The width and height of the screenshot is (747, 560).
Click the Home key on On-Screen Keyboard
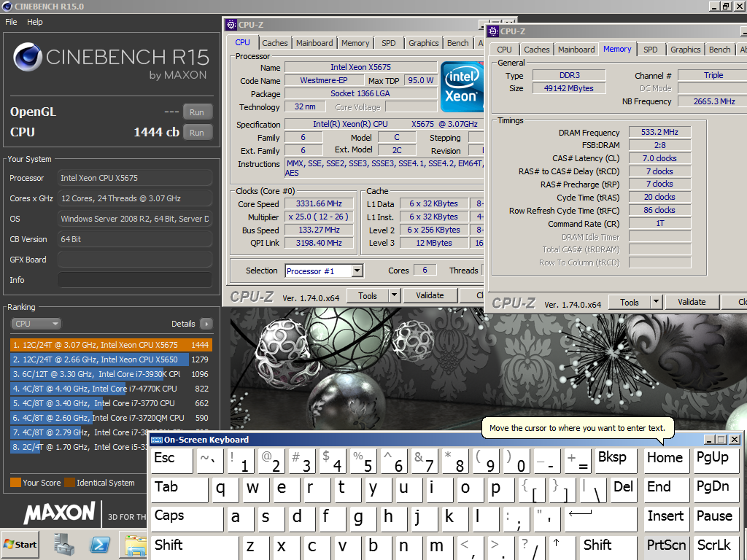click(x=667, y=461)
